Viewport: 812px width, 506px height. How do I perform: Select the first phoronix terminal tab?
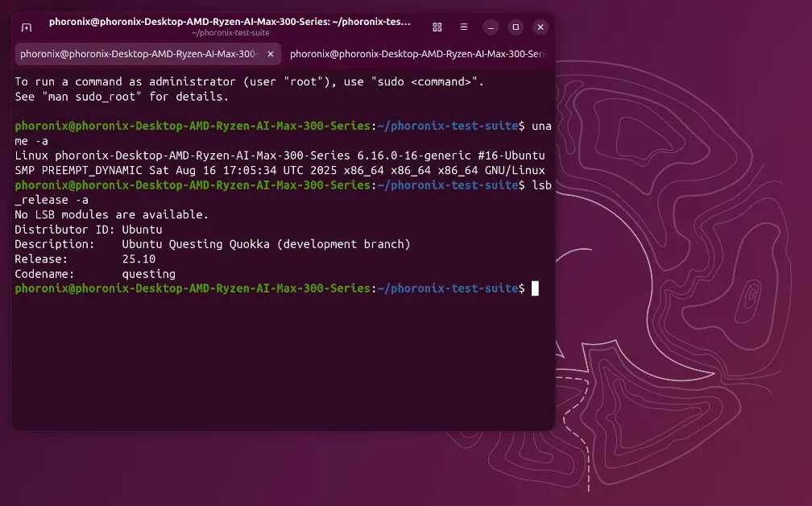(148, 54)
